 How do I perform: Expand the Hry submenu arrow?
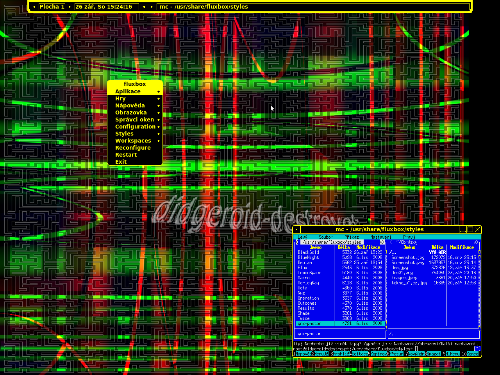coord(158,99)
